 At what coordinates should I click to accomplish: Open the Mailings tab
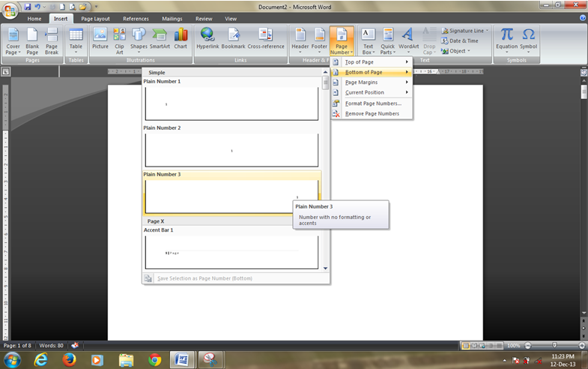tap(172, 19)
